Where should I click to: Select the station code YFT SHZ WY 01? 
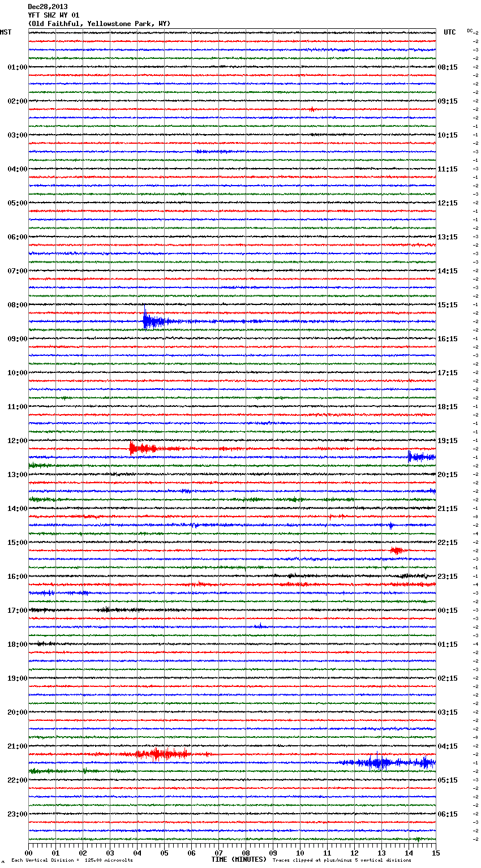54,15
